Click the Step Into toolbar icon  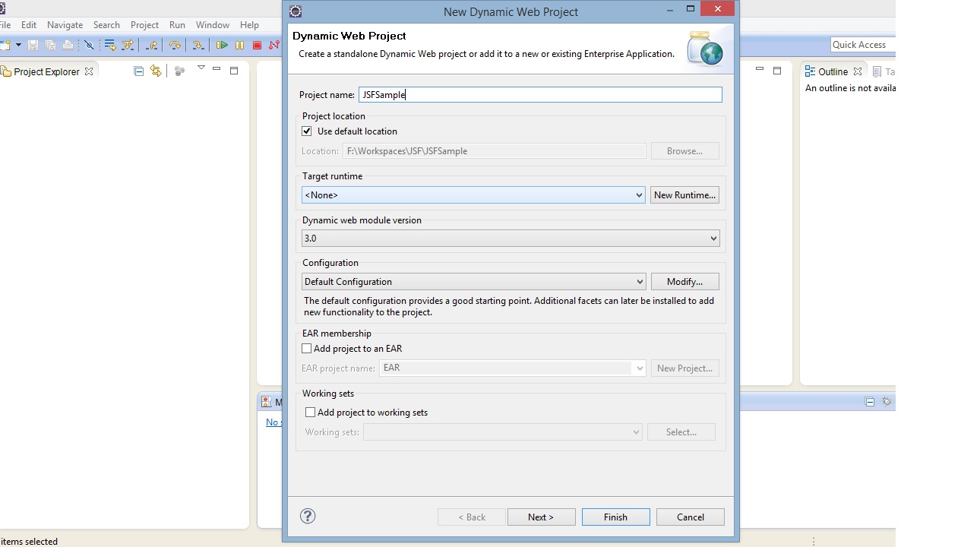(198, 46)
